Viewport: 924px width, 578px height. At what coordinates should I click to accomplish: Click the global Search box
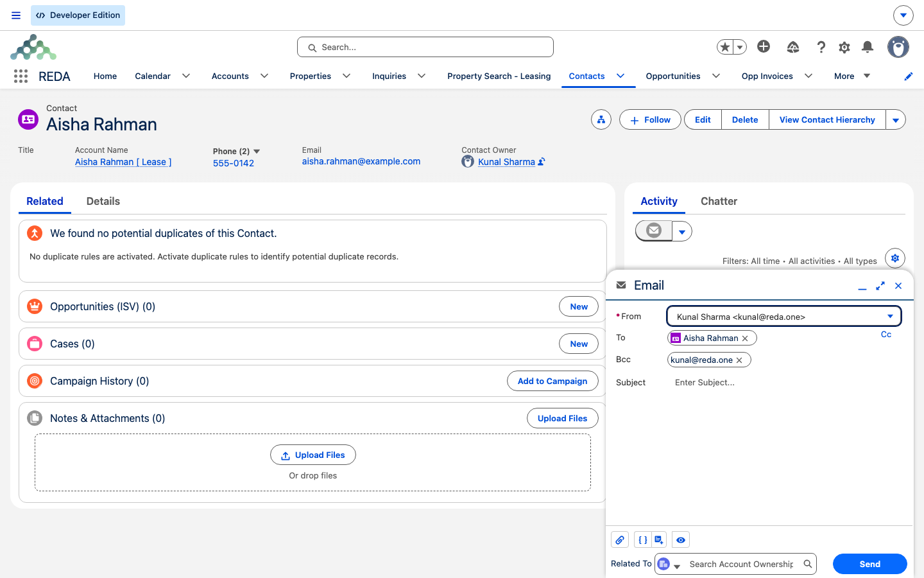pyautogui.click(x=425, y=47)
